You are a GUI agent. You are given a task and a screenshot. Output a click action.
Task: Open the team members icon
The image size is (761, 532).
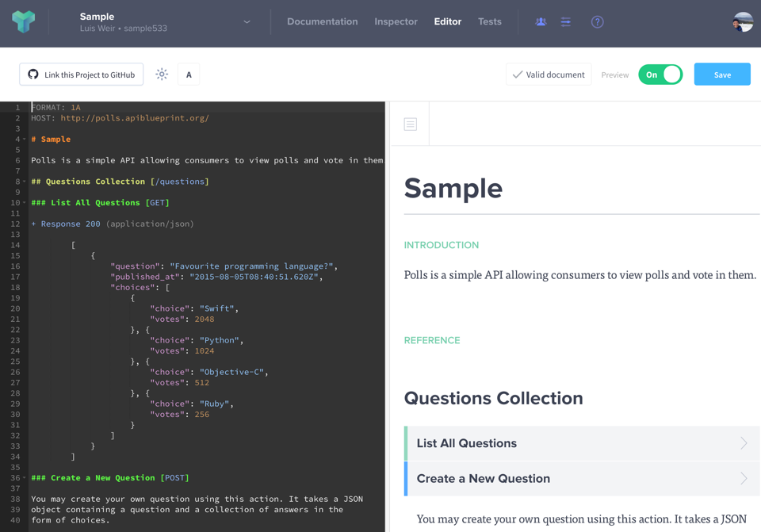(541, 22)
